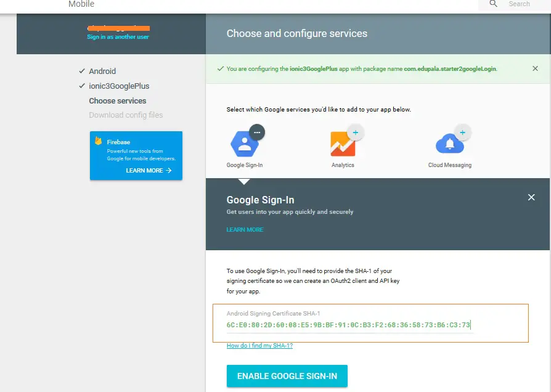Screen dimensions: 551x392
Task: Click package name com.edupala.starter2googleLogin text
Action: (x=450, y=69)
